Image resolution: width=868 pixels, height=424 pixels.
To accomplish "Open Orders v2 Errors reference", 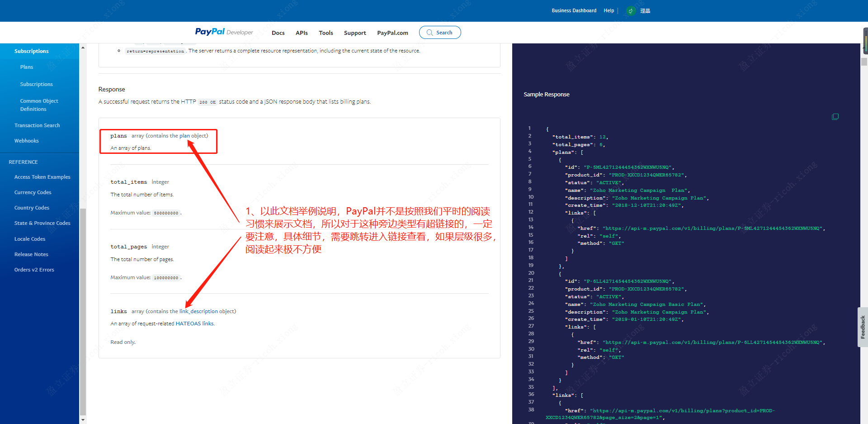I will point(34,270).
